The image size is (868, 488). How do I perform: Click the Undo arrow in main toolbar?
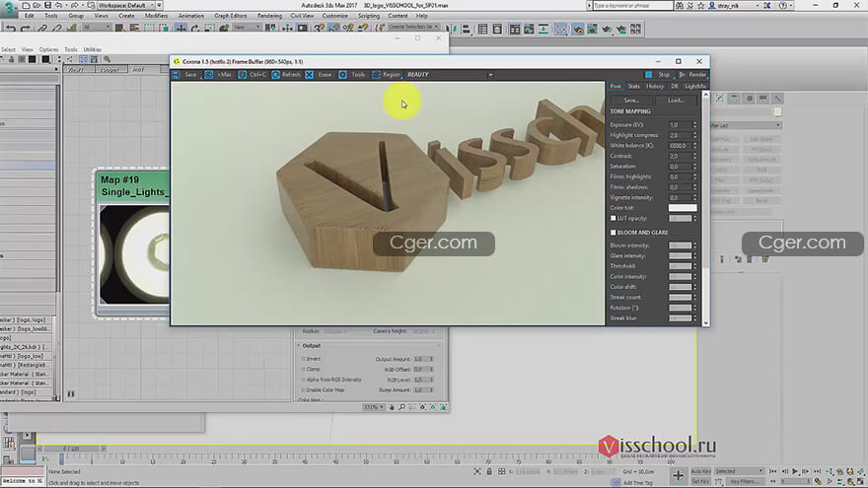click(x=11, y=29)
